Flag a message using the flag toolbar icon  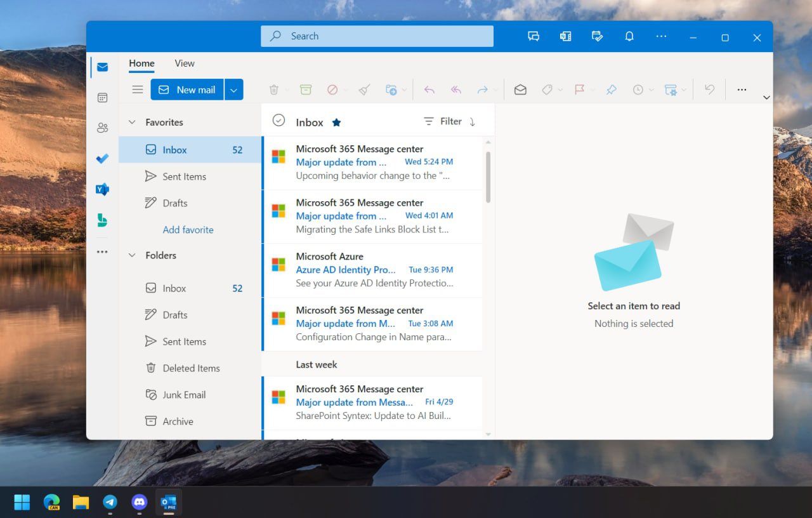point(579,90)
